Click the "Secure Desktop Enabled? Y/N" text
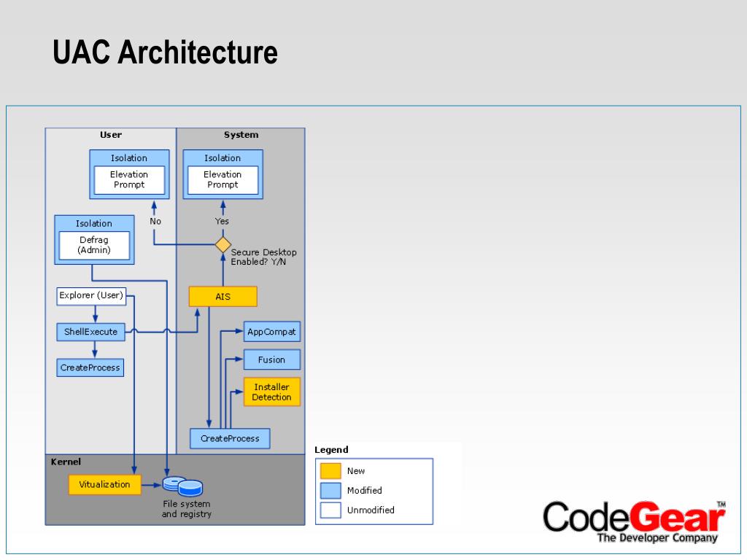This screenshot has width=747, height=560. point(263,257)
